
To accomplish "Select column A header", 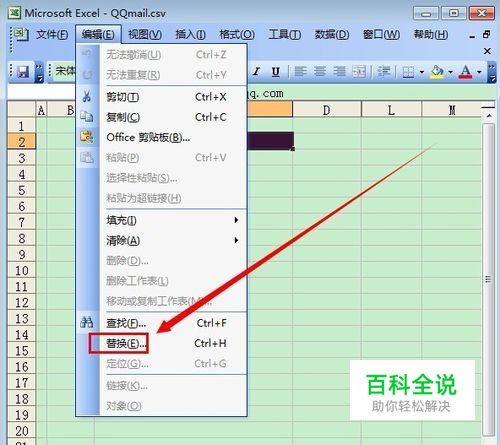I will pyautogui.click(x=41, y=110).
